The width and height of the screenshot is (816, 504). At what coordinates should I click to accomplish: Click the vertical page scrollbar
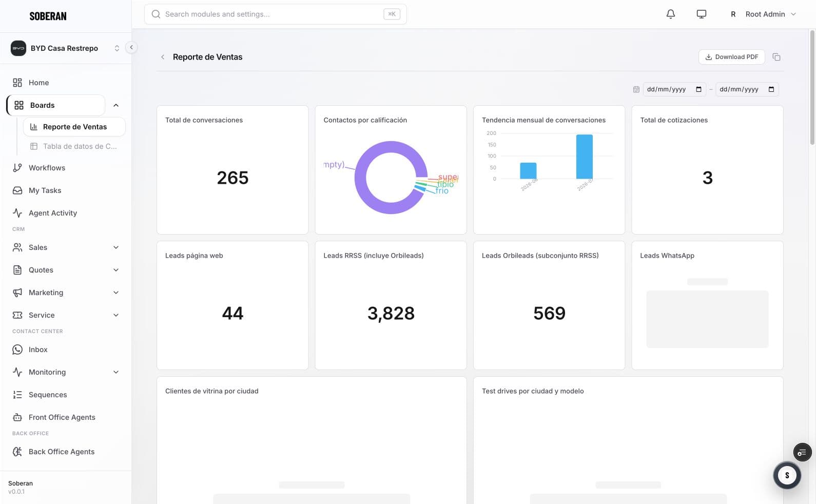812,87
